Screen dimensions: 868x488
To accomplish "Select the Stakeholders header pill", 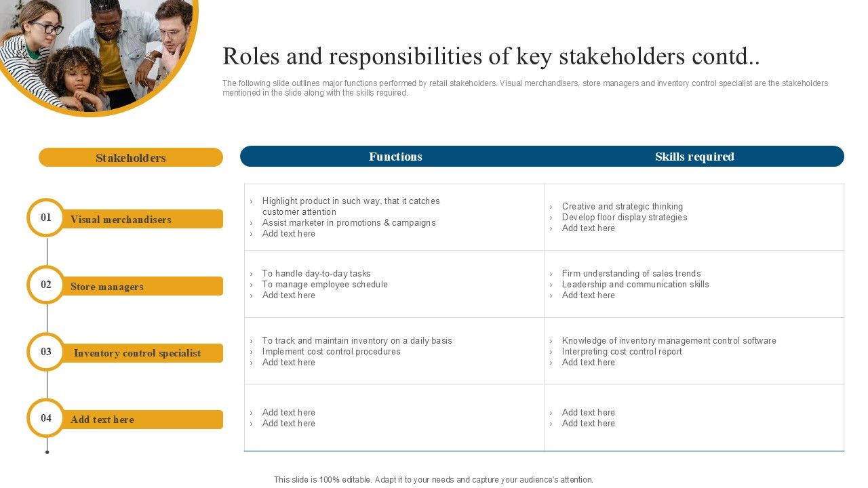I will 131,158.
